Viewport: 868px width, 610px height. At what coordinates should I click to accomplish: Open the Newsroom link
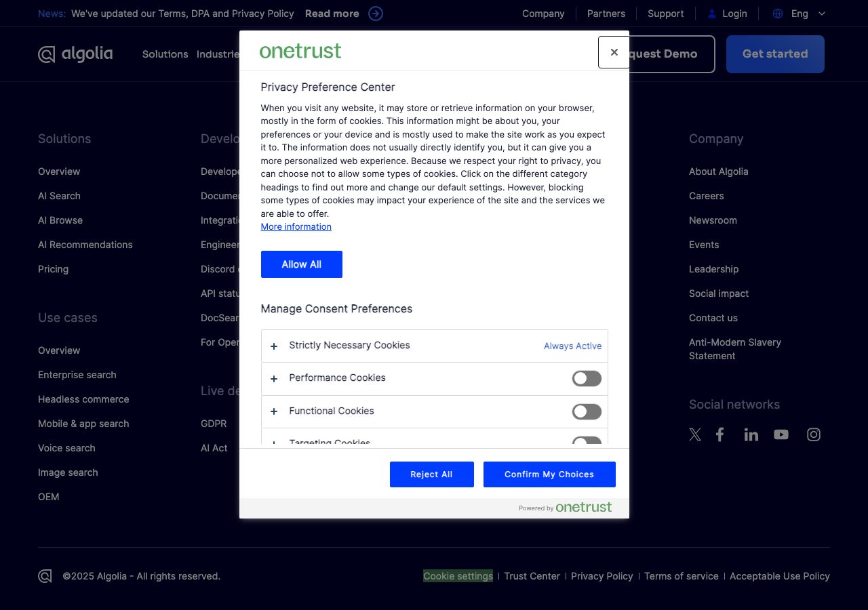[x=713, y=220]
